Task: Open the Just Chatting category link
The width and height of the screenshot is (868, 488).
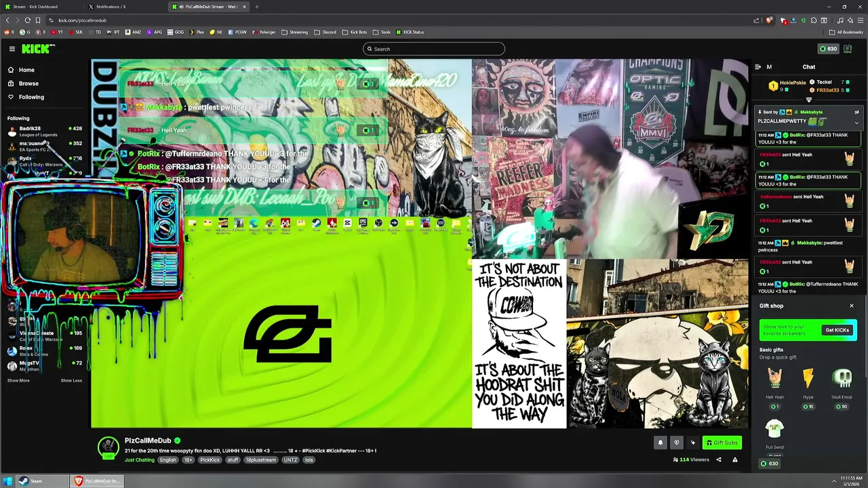Action: pyautogui.click(x=140, y=460)
